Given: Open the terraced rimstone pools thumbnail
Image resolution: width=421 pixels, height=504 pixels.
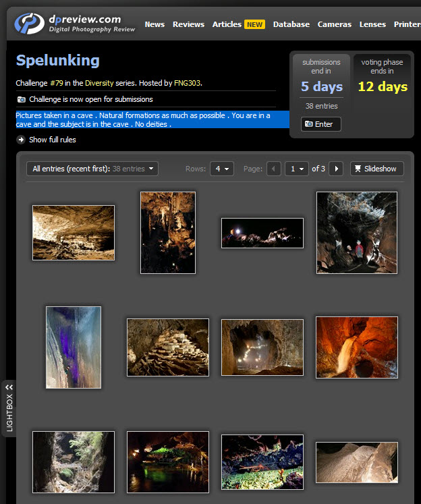Looking at the screenshot, I should [168, 347].
